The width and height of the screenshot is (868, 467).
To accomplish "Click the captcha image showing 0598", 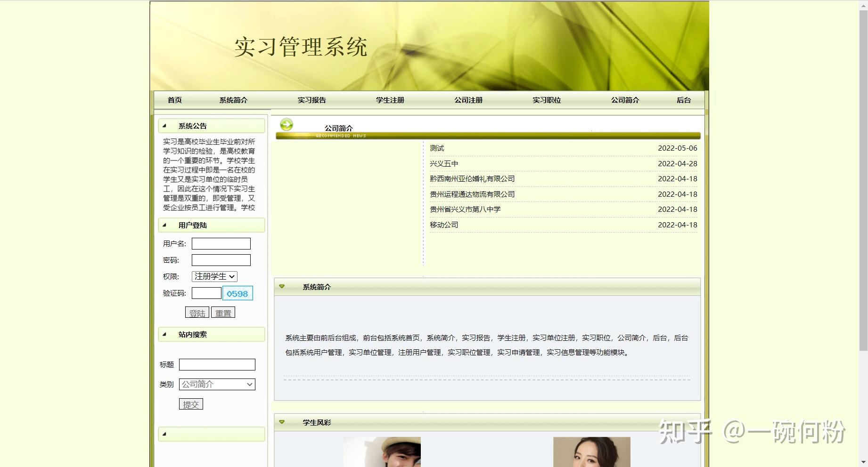I will 237,293.
